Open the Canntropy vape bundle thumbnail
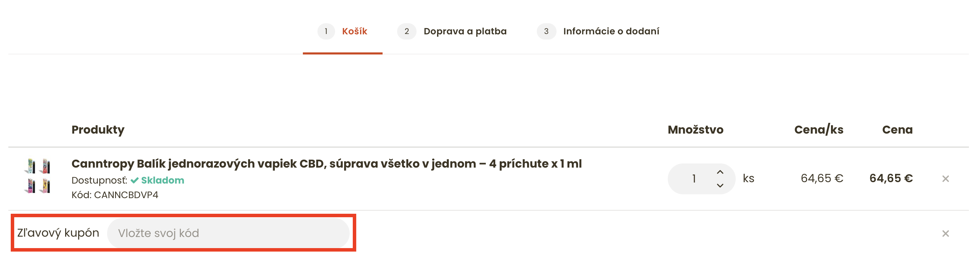 tap(38, 176)
